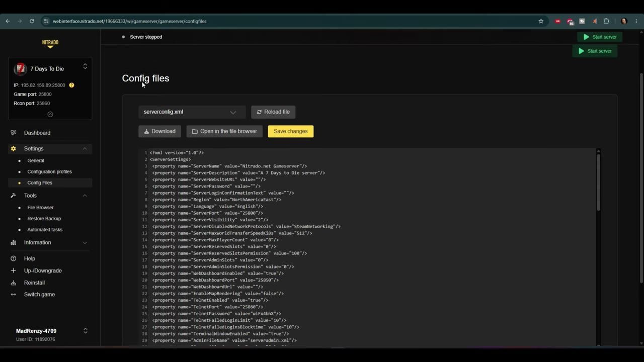The height and width of the screenshot is (362, 644).
Task: Click the yellow help icon next to IP
Action: pos(71,85)
